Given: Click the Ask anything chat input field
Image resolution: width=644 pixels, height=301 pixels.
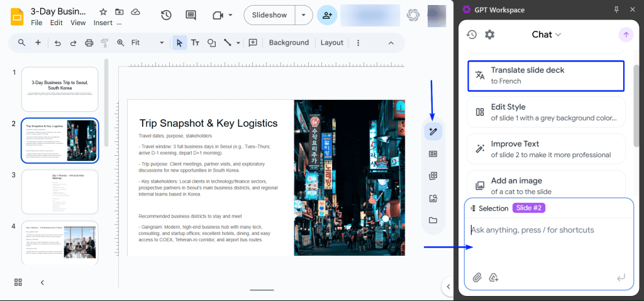Looking at the screenshot, I should click(547, 230).
